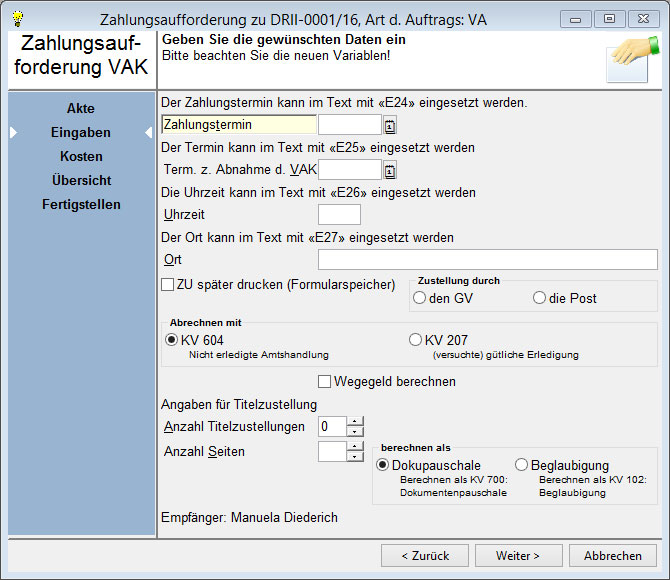Decrease Anzahl Titelzustellungen value
The image size is (670, 580).
click(354, 432)
